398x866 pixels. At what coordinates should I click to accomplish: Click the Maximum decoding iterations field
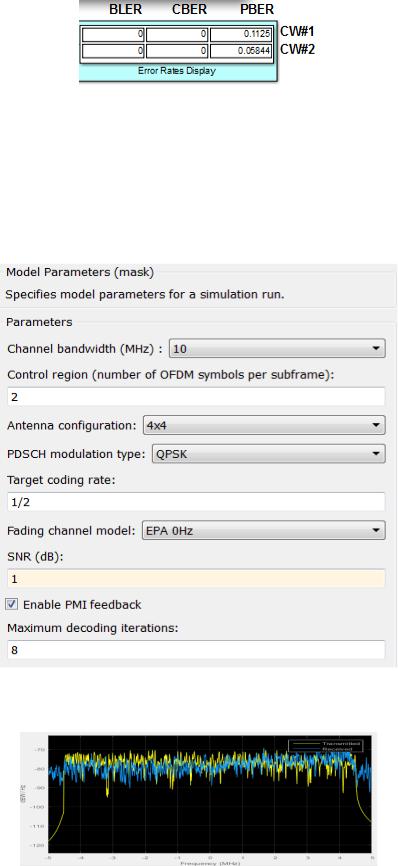(196, 650)
